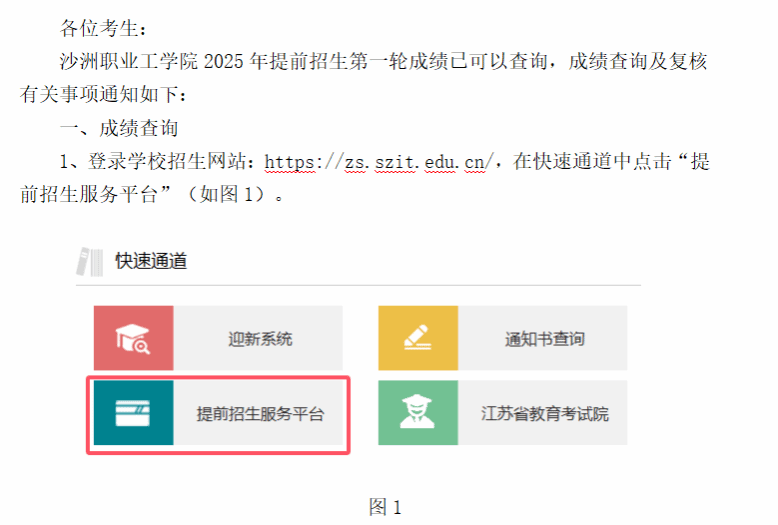Click the 沙洲职业工学院 school name text
Screen dimensions: 778x525
[x=129, y=62]
